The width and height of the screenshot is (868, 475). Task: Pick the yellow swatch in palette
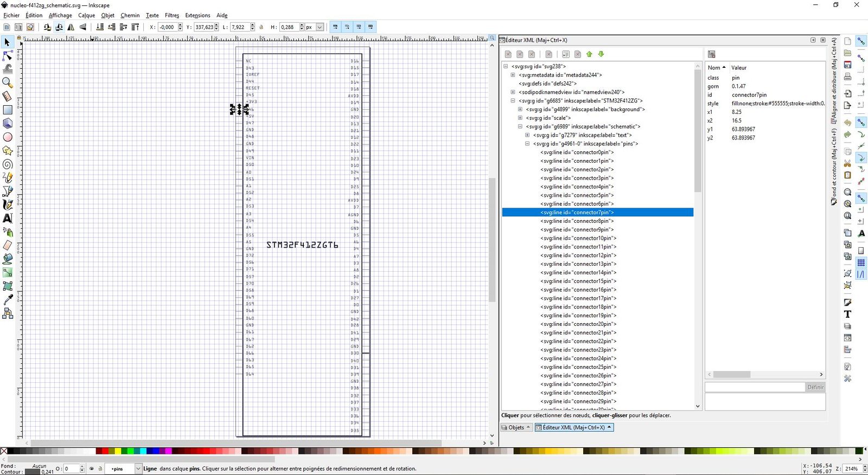point(117,451)
